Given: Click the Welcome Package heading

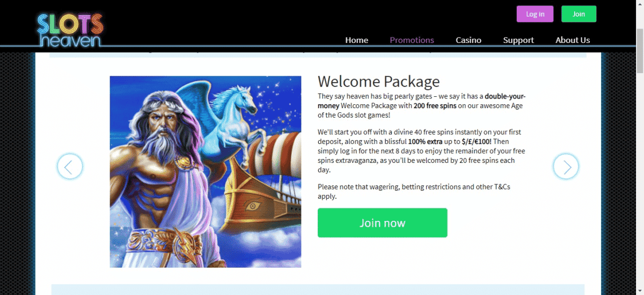Looking at the screenshot, I should [379, 82].
